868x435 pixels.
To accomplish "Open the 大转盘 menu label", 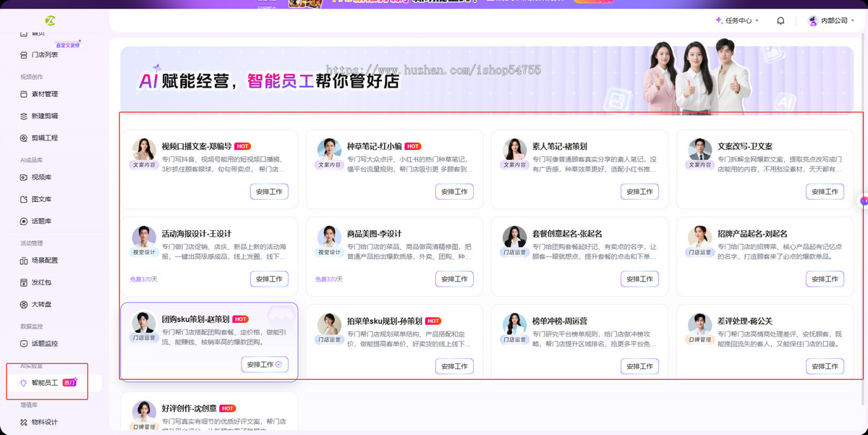I will (x=42, y=304).
